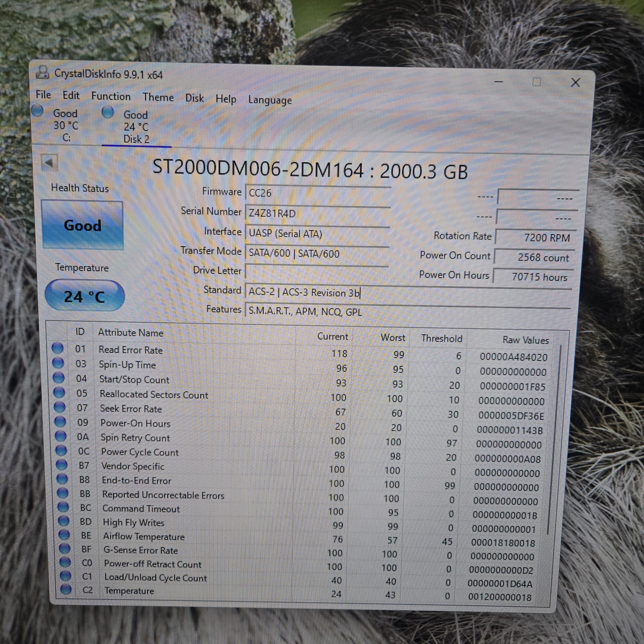Image resolution: width=644 pixels, height=644 pixels.
Task: Select raw value 0000005DF36E
Action: (511, 415)
